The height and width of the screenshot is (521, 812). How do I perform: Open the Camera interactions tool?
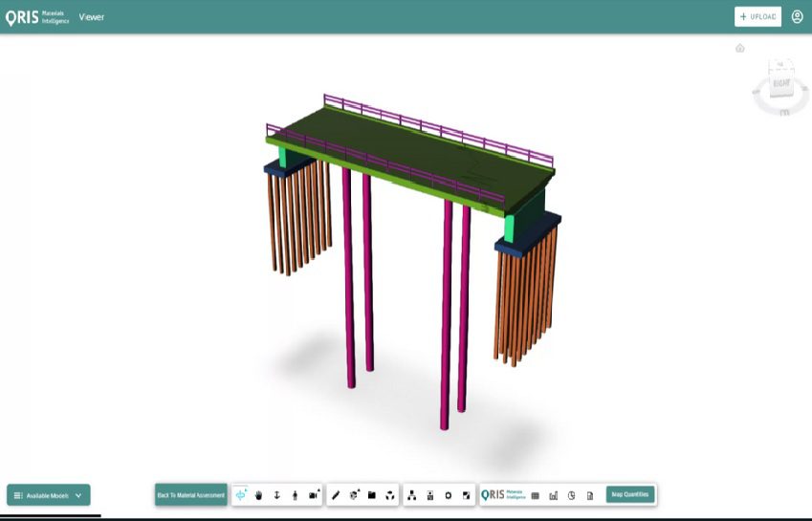coord(314,495)
